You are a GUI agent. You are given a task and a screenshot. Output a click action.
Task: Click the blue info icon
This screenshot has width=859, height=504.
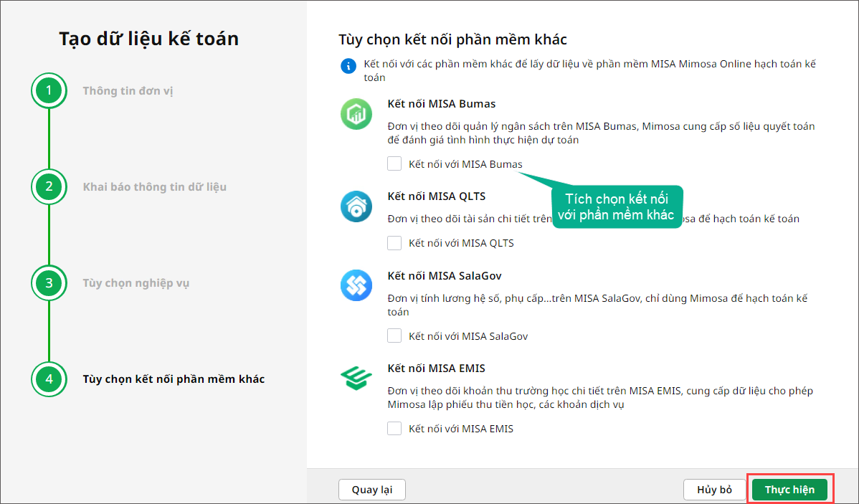coord(348,66)
